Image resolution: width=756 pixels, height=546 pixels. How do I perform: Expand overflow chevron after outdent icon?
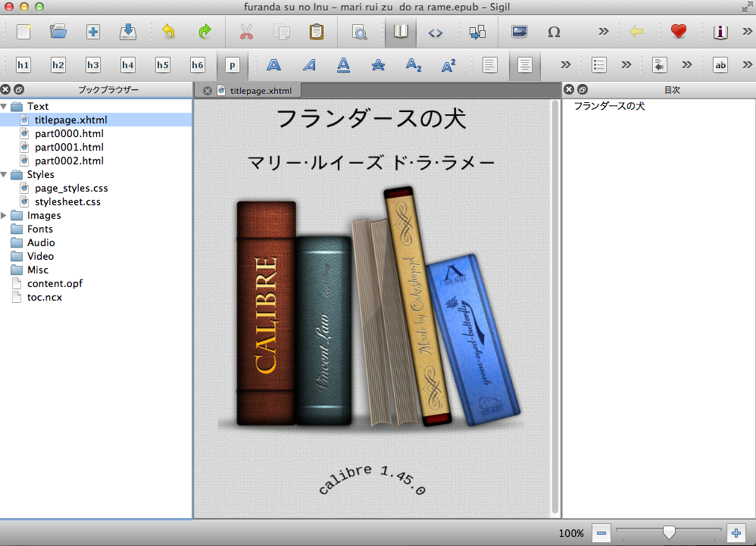(686, 65)
